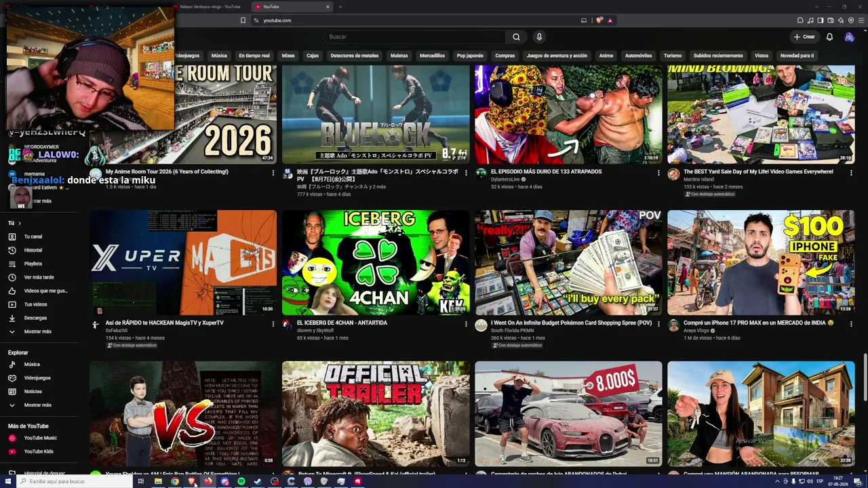Open the browser hamburger main menu
Image resolution: width=868 pixels, height=488 pixels.
coord(861,20)
